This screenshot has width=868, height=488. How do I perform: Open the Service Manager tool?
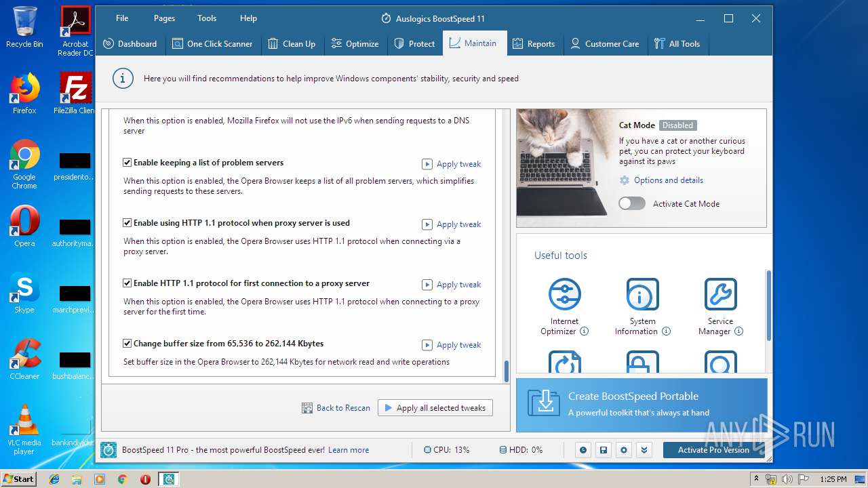720,294
